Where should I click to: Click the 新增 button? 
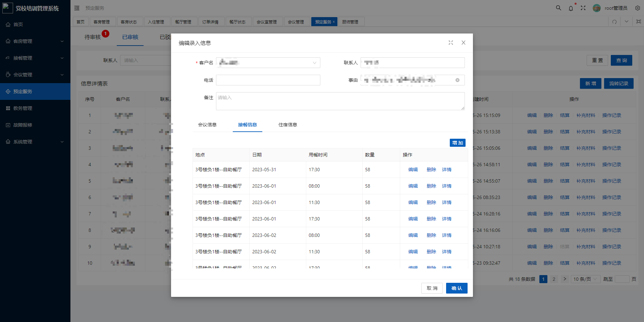click(591, 83)
